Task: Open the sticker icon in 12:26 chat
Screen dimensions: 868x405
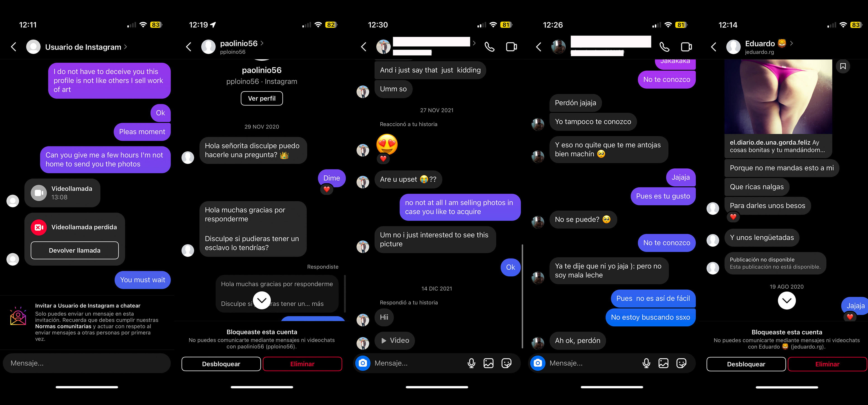Action: tap(681, 363)
